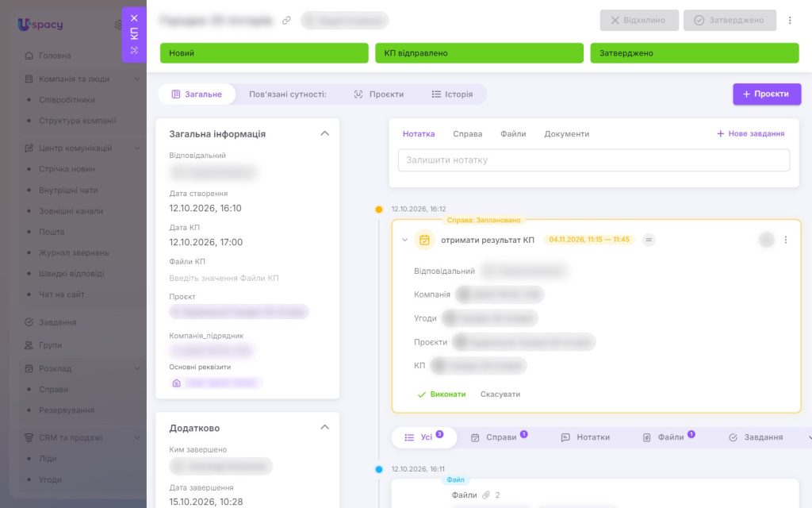Open Чат на сайт in sidebar
Screen dimensions: 812x508
(62, 294)
